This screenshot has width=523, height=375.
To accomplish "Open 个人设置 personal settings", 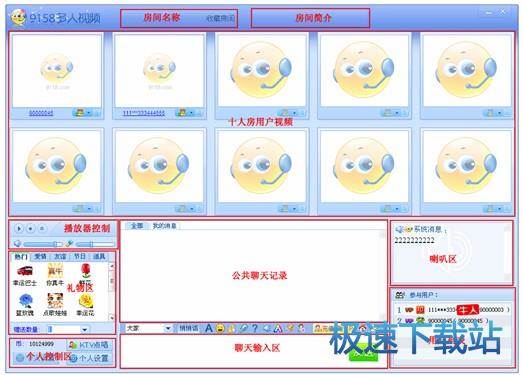I will click(89, 358).
